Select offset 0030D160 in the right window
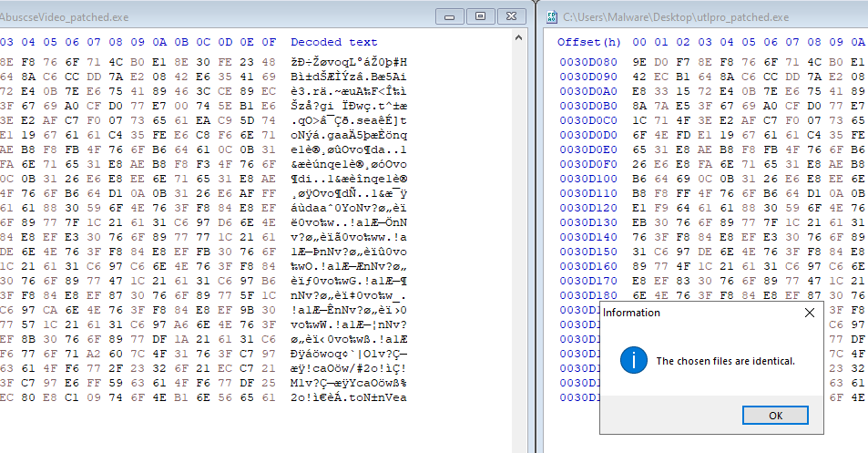 pyautogui.click(x=587, y=266)
